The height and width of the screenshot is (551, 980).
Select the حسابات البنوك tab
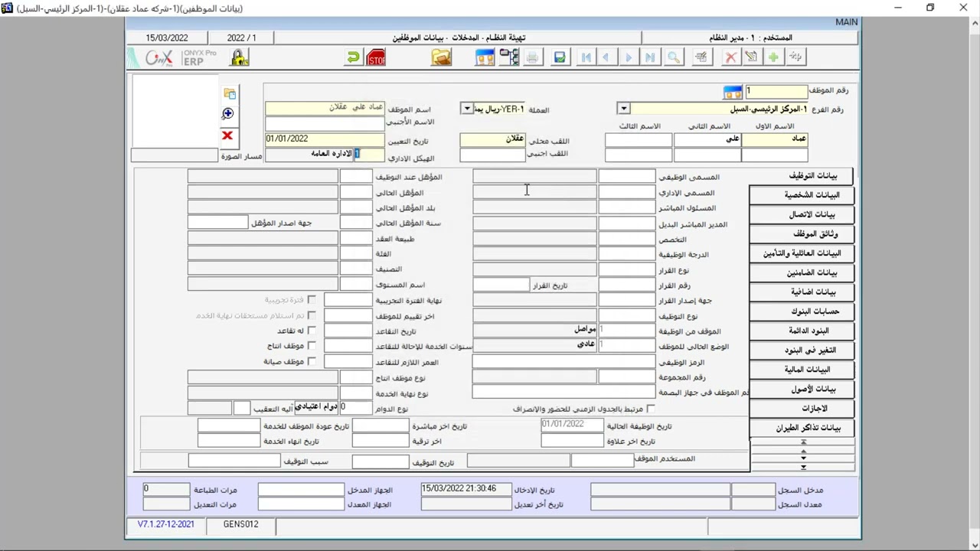point(801,311)
